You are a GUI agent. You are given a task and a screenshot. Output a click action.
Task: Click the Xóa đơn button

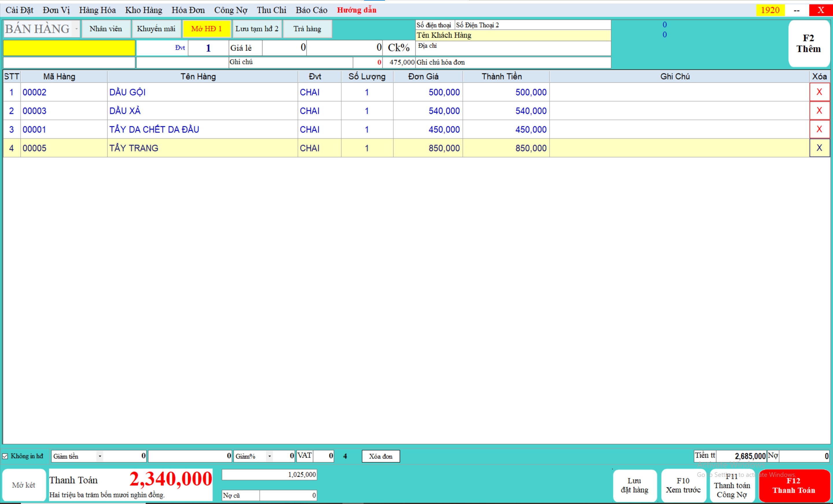[x=381, y=456]
